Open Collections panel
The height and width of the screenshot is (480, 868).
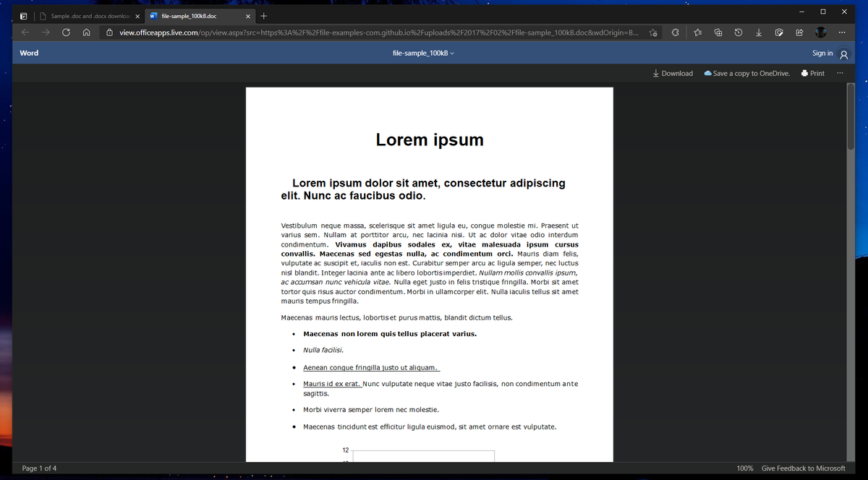click(x=718, y=33)
